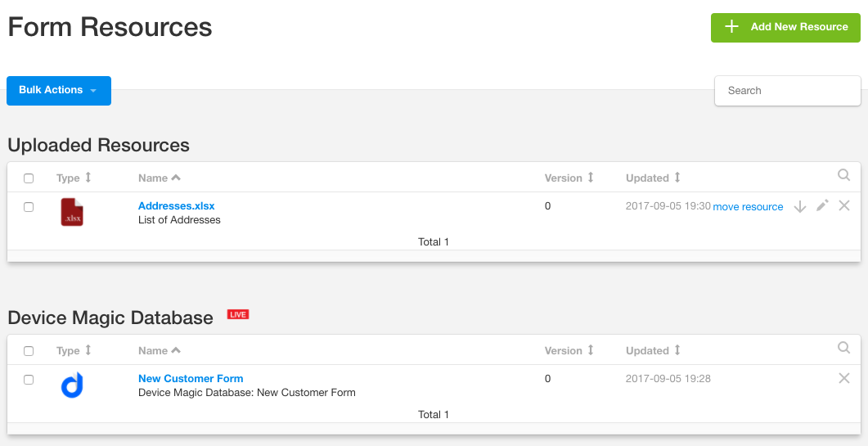Tick select-all checkbox in Uploaded Resources header
Viewport: 868px width, 446px height.
[29, 178]
